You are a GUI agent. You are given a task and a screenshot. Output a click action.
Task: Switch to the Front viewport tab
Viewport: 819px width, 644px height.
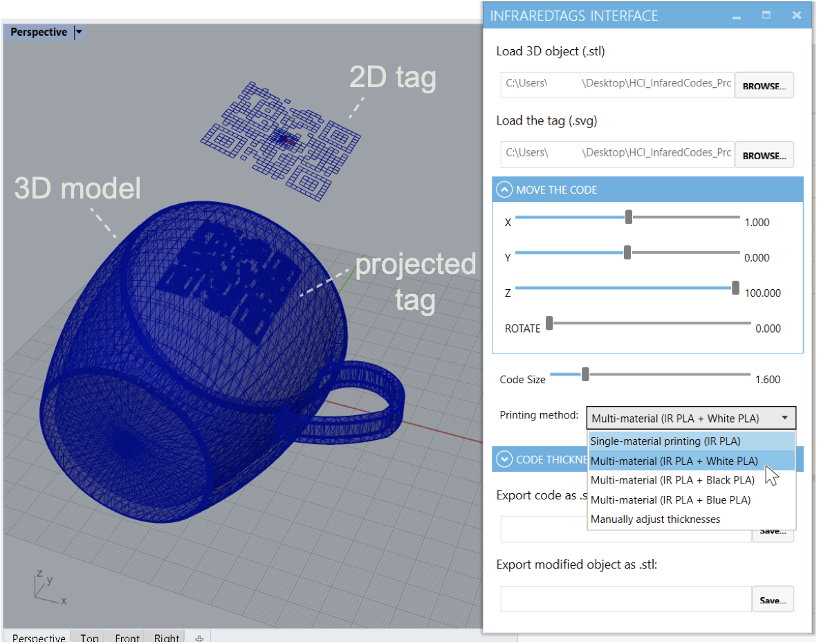click(127, 638)
